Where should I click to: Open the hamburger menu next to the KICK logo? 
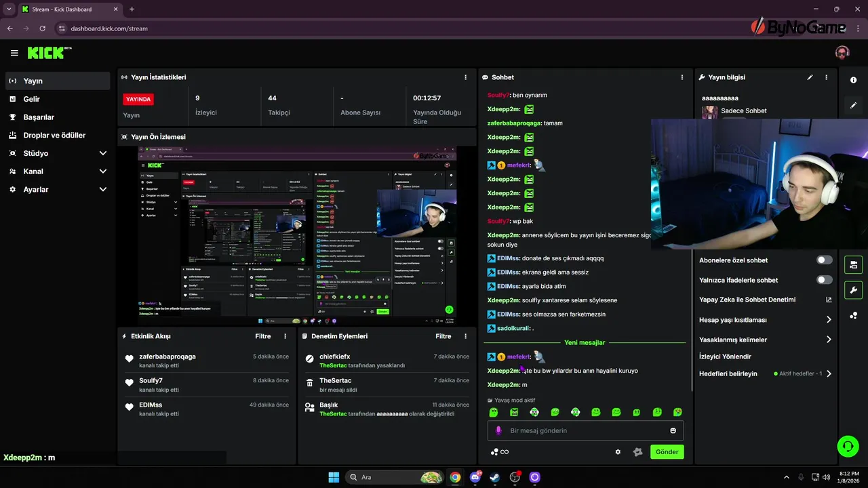click(14, 53)
